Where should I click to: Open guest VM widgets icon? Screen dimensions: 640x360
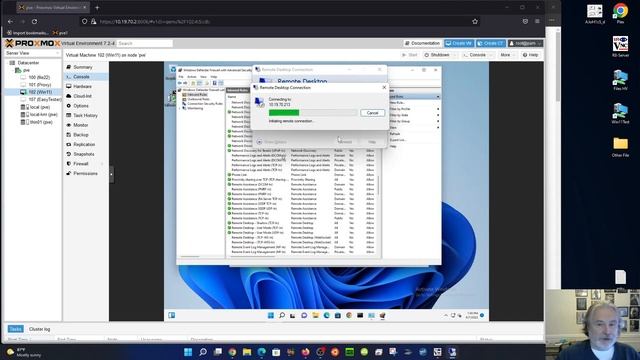[x=171, y=315]
